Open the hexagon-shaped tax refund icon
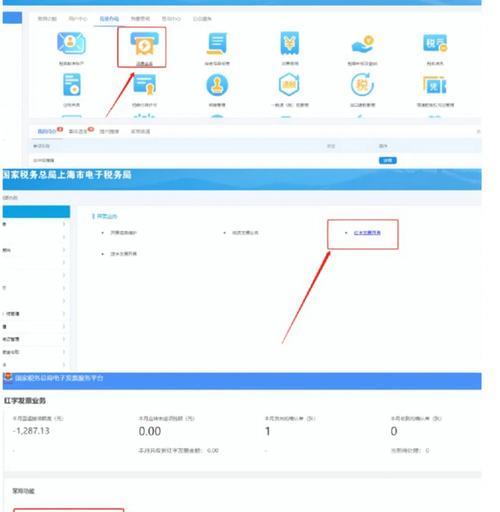The width and height of the screenshot is (500, 512). pyautogui.click(x=289, y=85)
